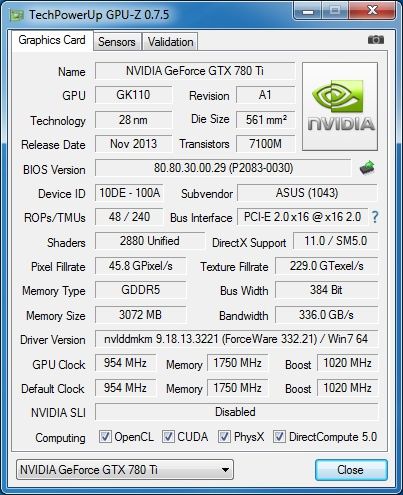Toggle the CUDA checkbox
Image resolution: width=403 pixels, height=495 pixels.
point(168,436)
